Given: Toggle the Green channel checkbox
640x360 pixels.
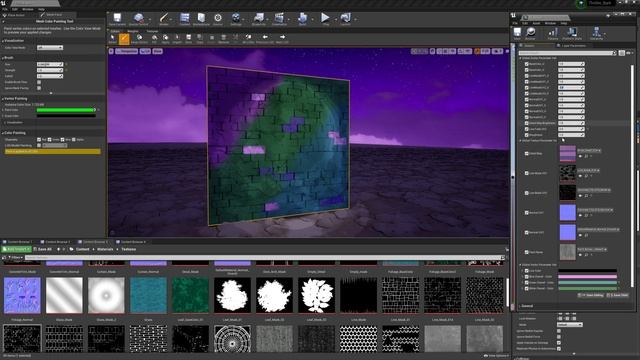Looking at the screenshot, I should [x=50, y=140].
